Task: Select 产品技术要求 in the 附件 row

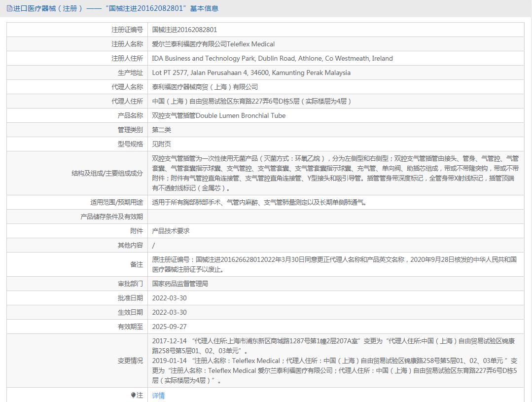Action: [x=171, y=231]
